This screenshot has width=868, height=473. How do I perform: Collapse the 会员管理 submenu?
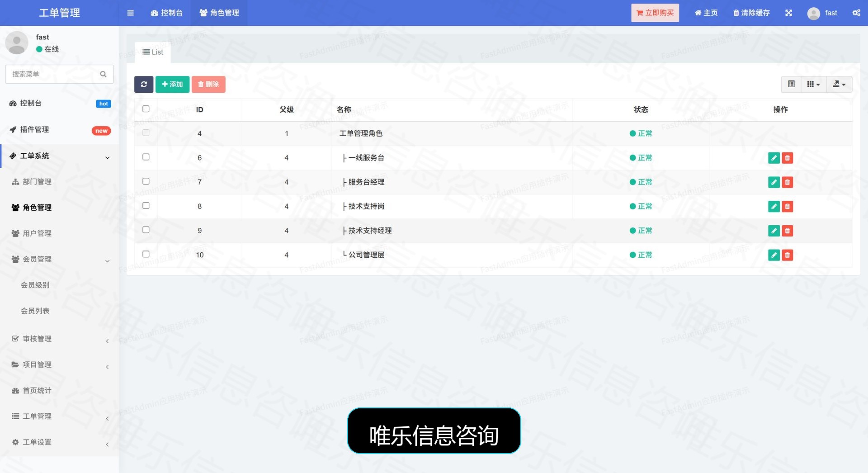59,259
